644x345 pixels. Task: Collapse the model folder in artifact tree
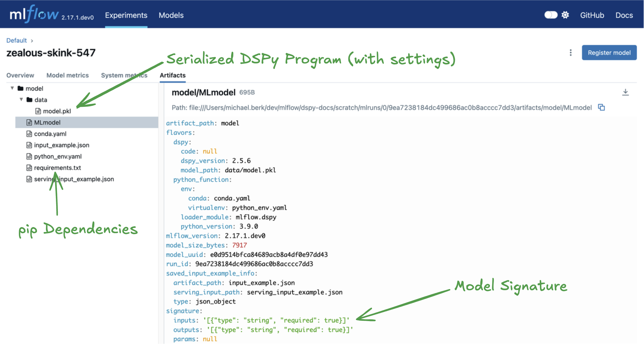[12, 88]
